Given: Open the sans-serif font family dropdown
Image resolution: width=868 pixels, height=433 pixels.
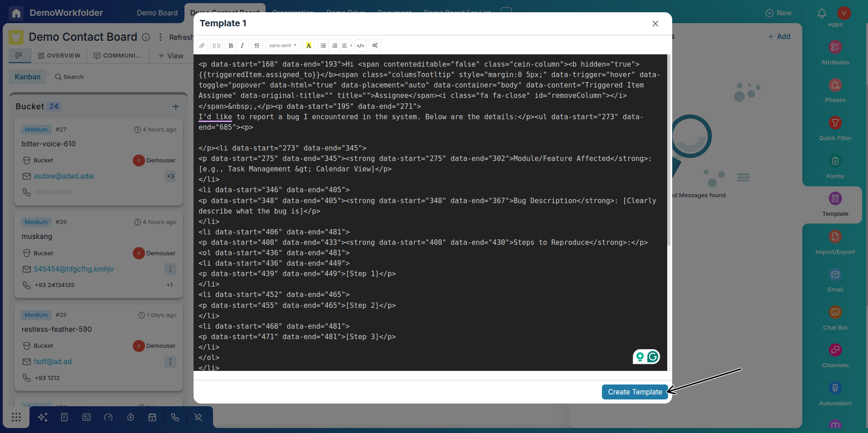Looking at the screenshot, I should click(x=282, y=45).
